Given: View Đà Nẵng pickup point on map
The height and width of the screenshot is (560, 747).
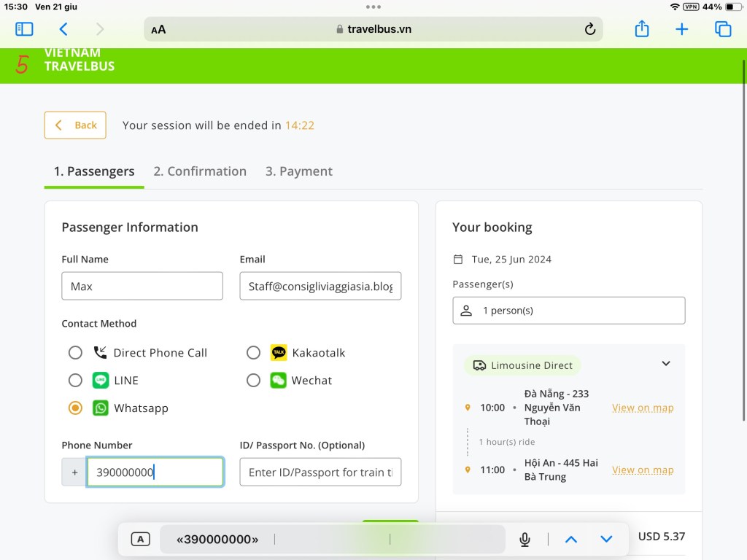Looking at the screenshot, I should point(643,408).
